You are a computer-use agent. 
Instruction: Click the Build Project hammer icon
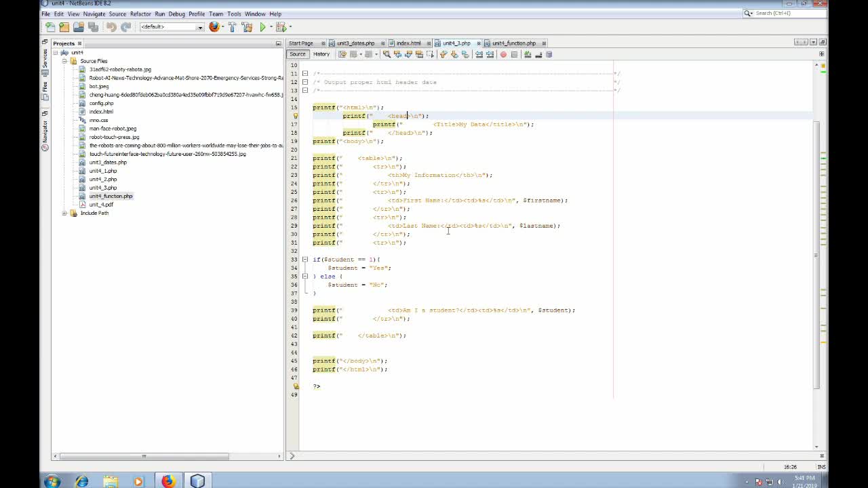click(232, 27)
